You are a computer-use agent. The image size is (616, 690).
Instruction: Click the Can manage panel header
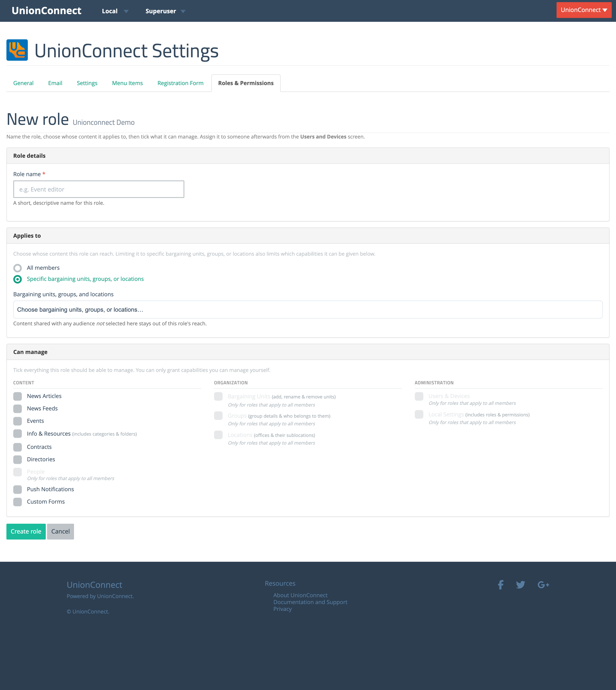tap(308, 352)
